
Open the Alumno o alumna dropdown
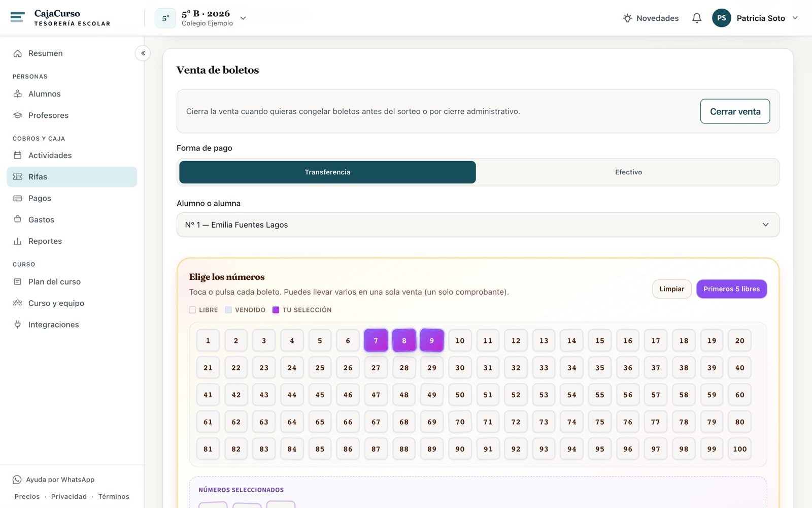[x=478, y=225]
